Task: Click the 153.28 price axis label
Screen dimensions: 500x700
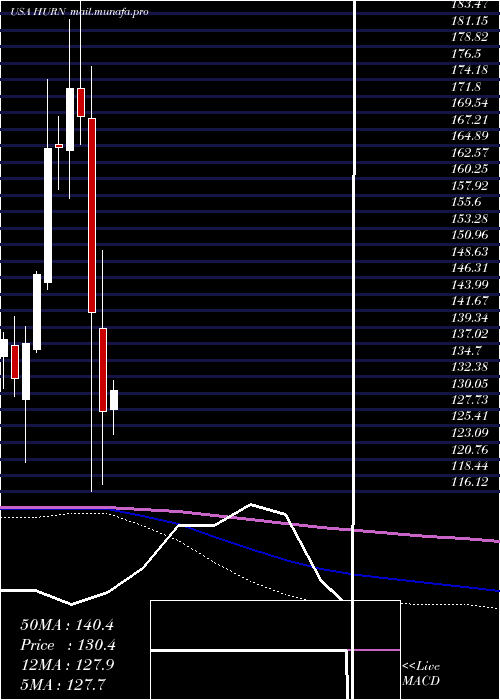Action: [470, 219]
